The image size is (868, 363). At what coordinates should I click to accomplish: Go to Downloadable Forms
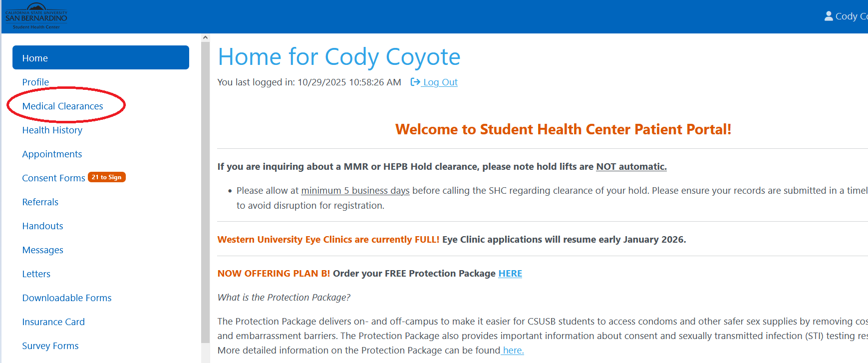tap(66, 298)
